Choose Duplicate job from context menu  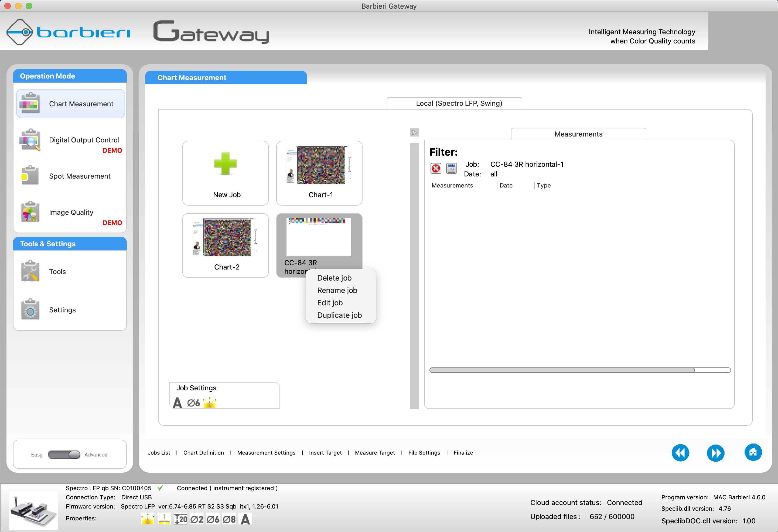point(339,315)
